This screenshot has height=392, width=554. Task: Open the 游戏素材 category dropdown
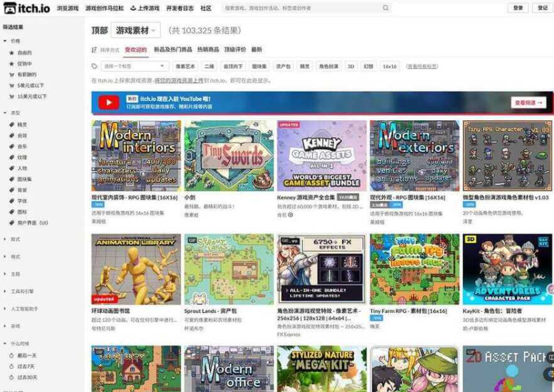click(x=136, y=30)
